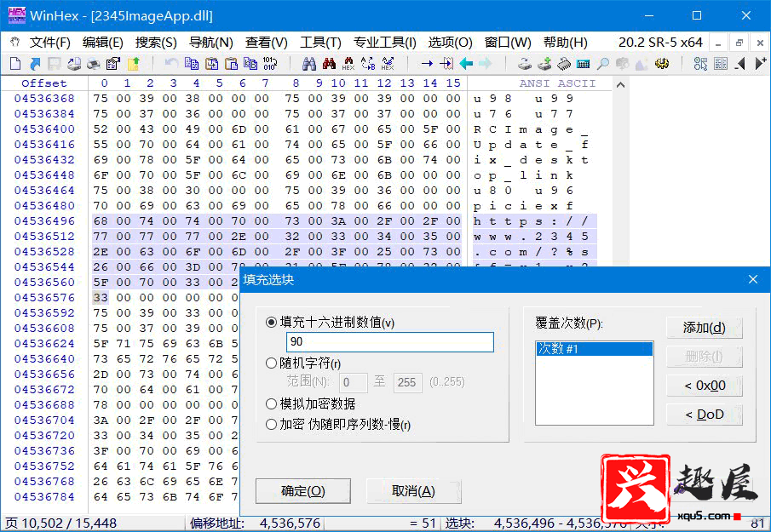The height and width of the screenshot is (532, 771).
Task: Click the printer icon in the toolbar
Action: 94,63
